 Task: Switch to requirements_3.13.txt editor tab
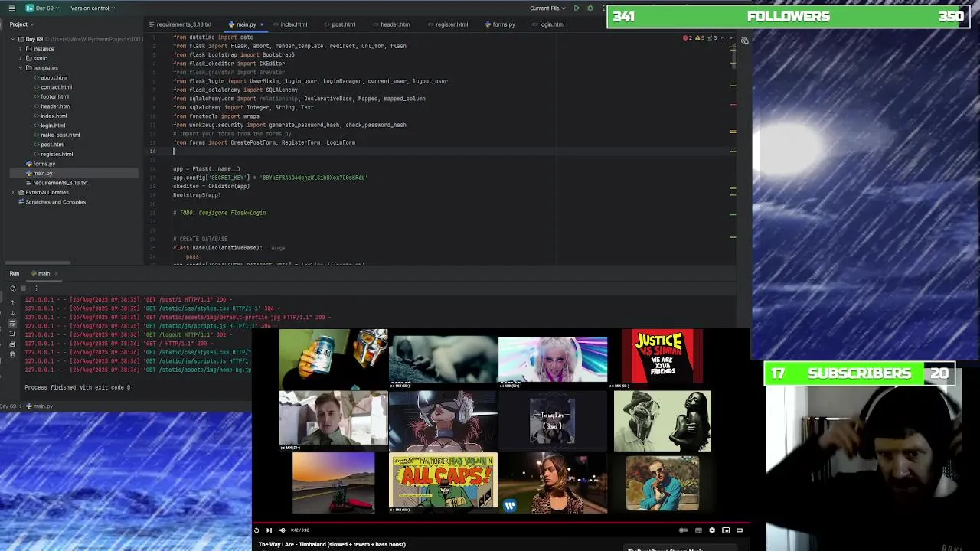pyautogui.click(x=180, y=24)
